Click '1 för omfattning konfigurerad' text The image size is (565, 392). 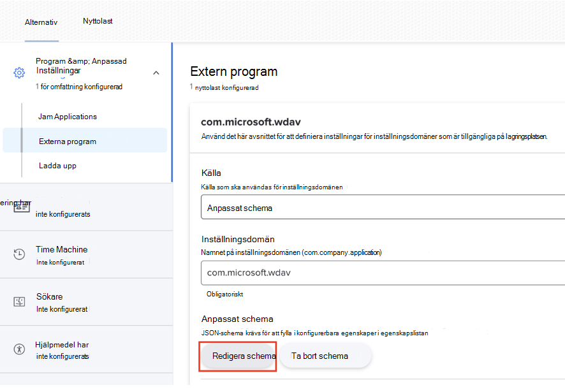click(x=79, y=87)
